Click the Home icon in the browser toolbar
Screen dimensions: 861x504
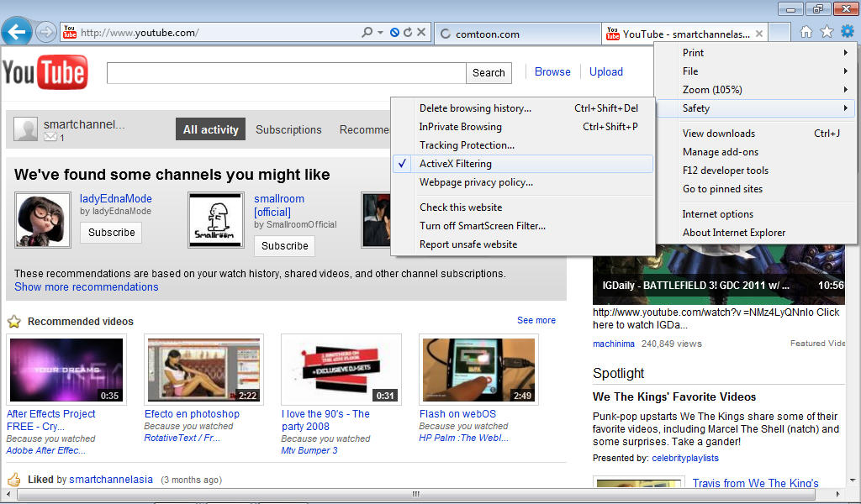806,32
